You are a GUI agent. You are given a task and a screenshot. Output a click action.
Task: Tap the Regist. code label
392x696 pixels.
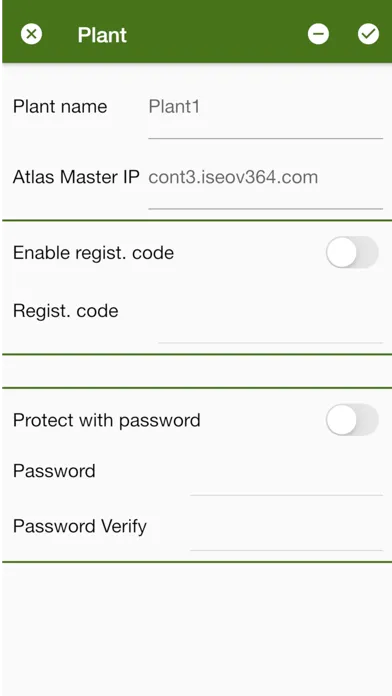point(66,311)
